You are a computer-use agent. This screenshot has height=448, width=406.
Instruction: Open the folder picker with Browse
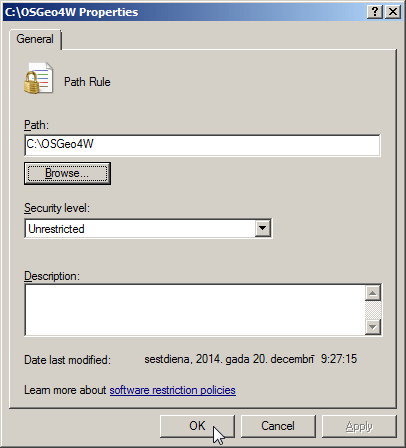point(67,173)
